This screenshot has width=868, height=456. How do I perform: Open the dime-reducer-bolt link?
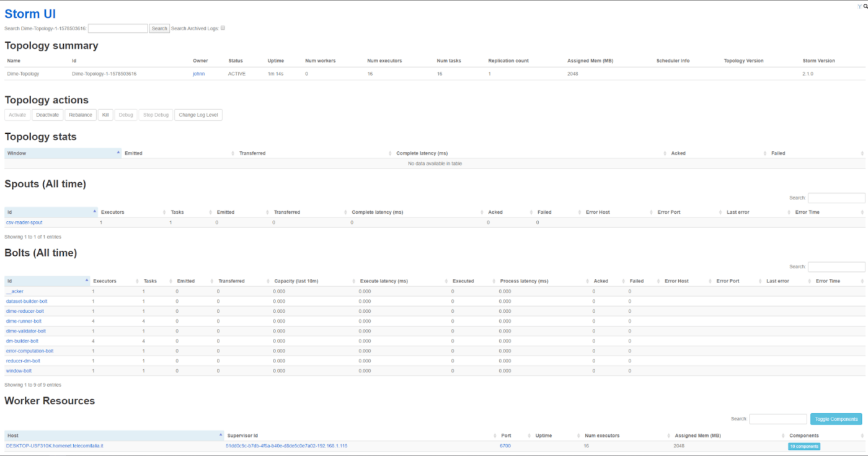tap(25, 311)
